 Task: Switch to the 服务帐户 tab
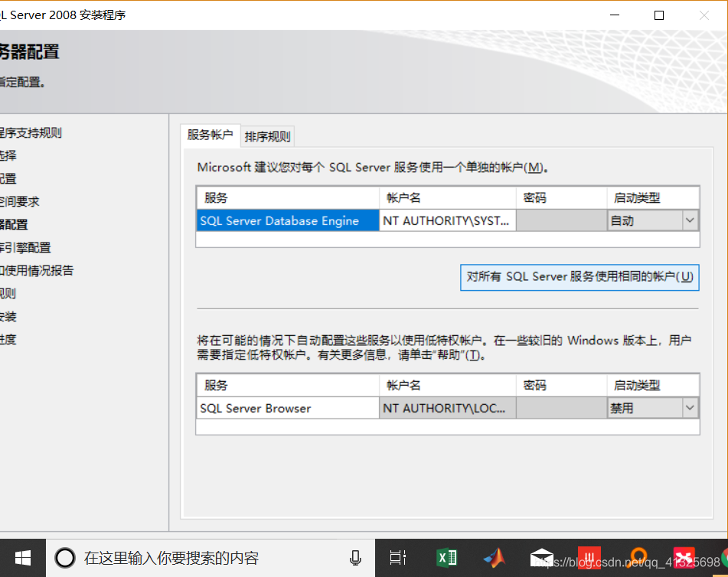211,135
